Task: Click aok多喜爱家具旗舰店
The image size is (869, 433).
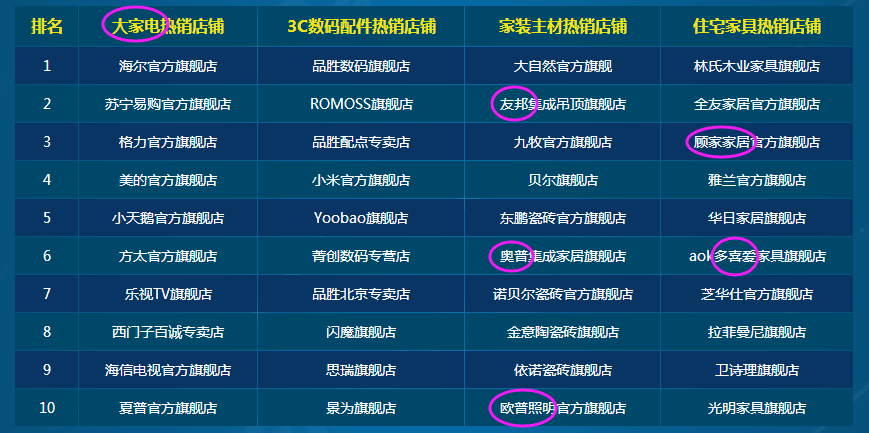Action: point(757,256)
